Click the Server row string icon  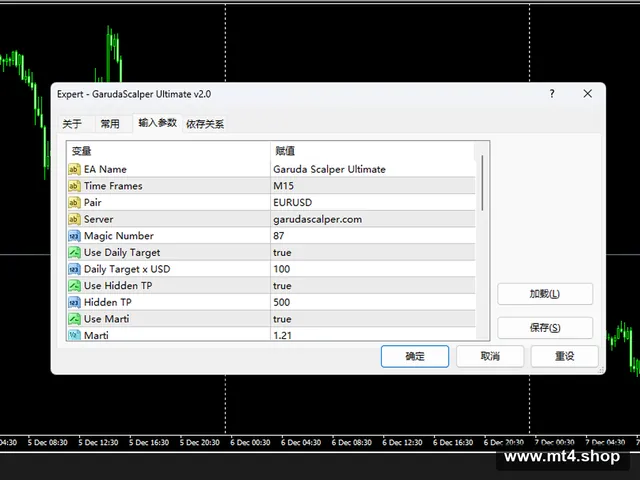[x=74, y=219]
